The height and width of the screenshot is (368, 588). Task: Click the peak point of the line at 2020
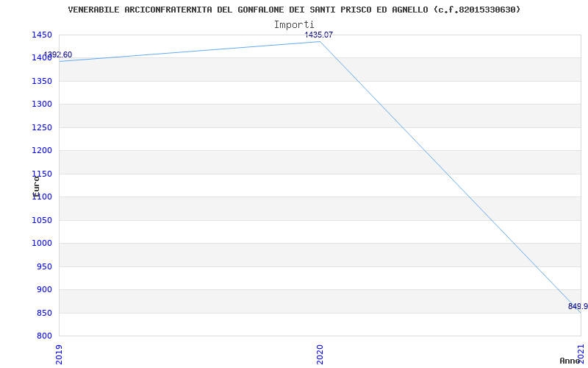320,41
